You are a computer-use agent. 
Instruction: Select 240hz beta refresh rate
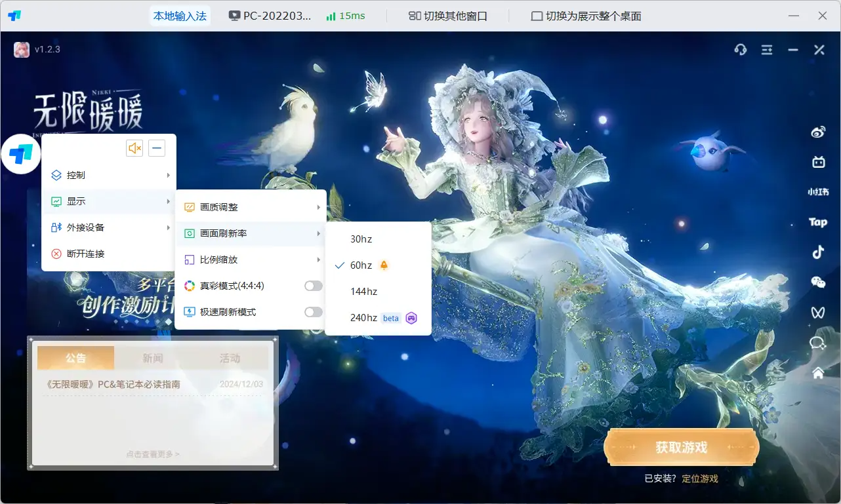[x=378, y=318]
